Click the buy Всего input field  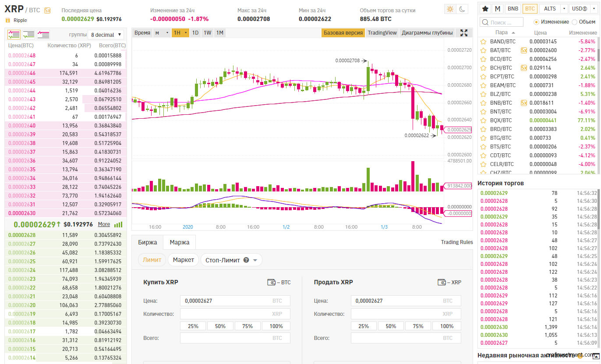coord(235,338)
